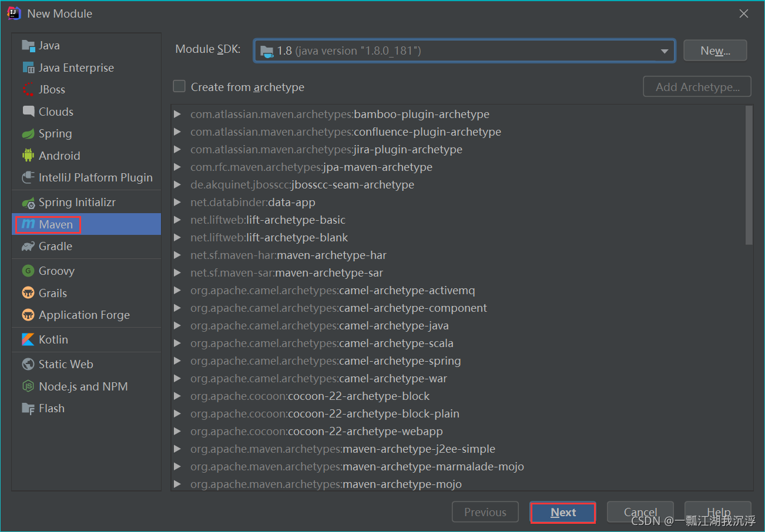The height and width of the screenshot is (532, 765).
Task: Expand net.databinder:data-app node
Action: (x=177, y=203)
